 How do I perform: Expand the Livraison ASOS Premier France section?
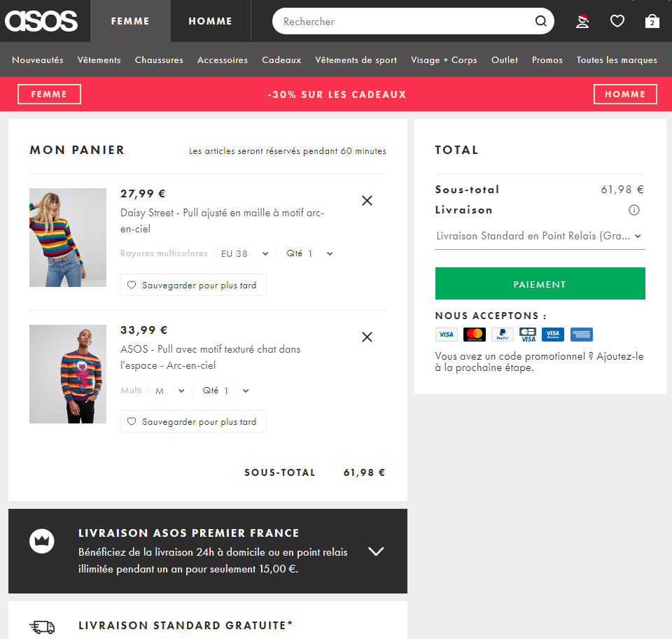point(376,552)
